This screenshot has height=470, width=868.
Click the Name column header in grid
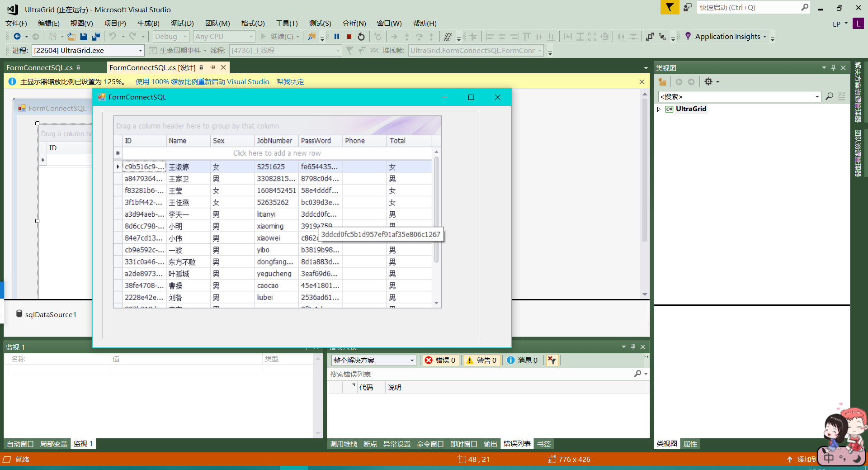tap(188, 141)
